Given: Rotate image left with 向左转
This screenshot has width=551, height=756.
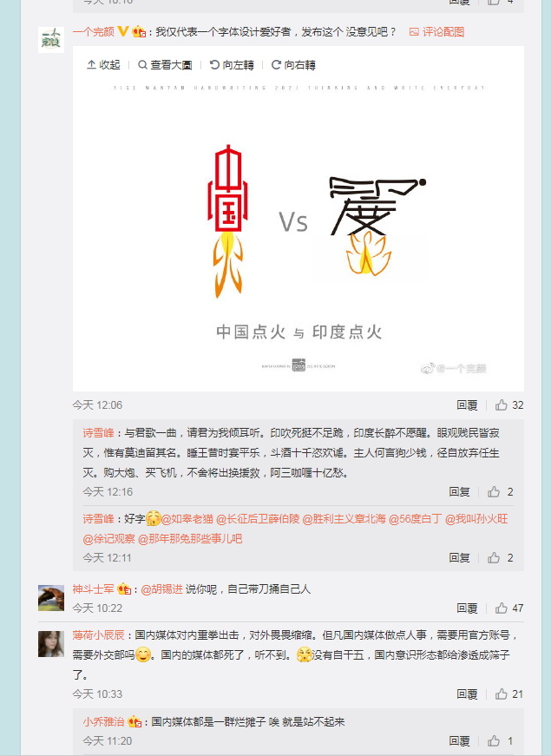Looking at the screenshot, I should (232, 65).
